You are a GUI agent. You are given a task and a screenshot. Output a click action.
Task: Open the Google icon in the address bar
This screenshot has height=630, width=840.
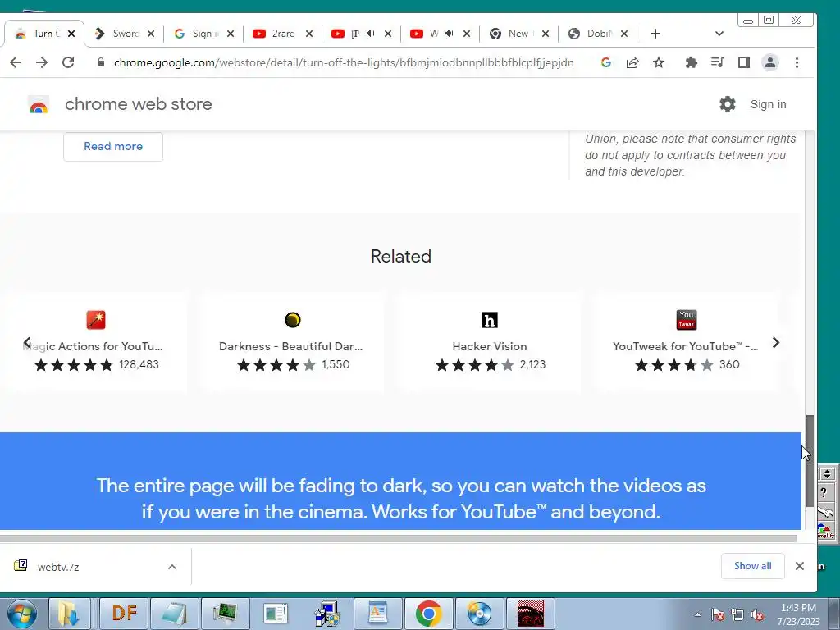coord(606,62)
